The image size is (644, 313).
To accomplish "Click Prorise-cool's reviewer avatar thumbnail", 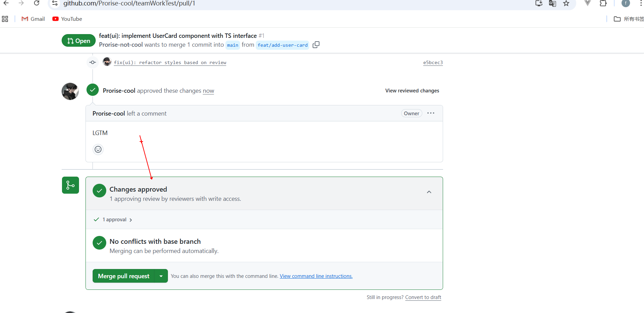I will click(x=70, y=91).
